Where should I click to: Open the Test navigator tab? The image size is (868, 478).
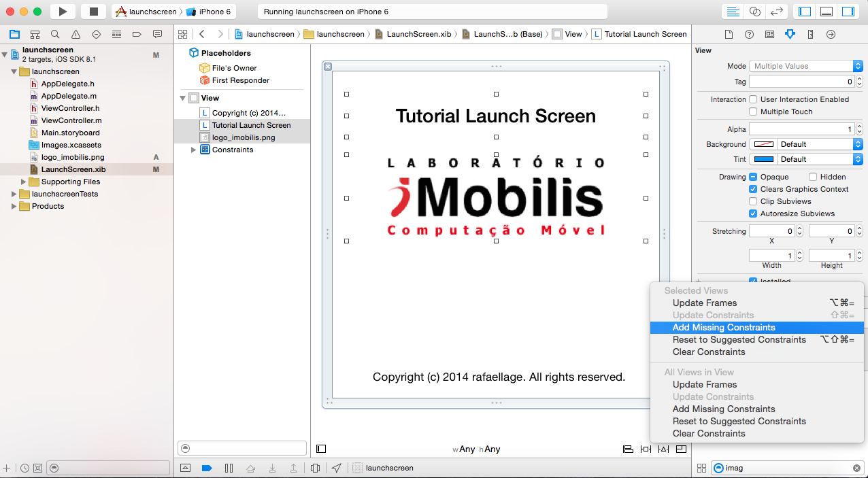[x=96, y=34]
